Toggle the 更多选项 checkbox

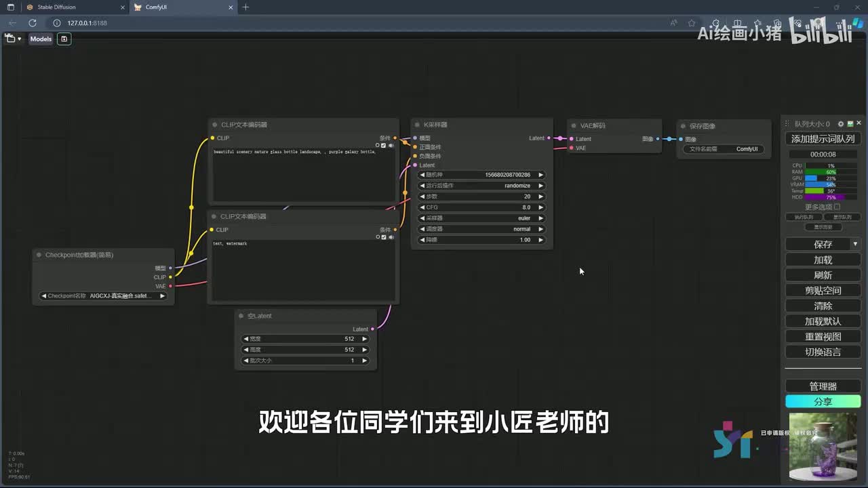837,207
